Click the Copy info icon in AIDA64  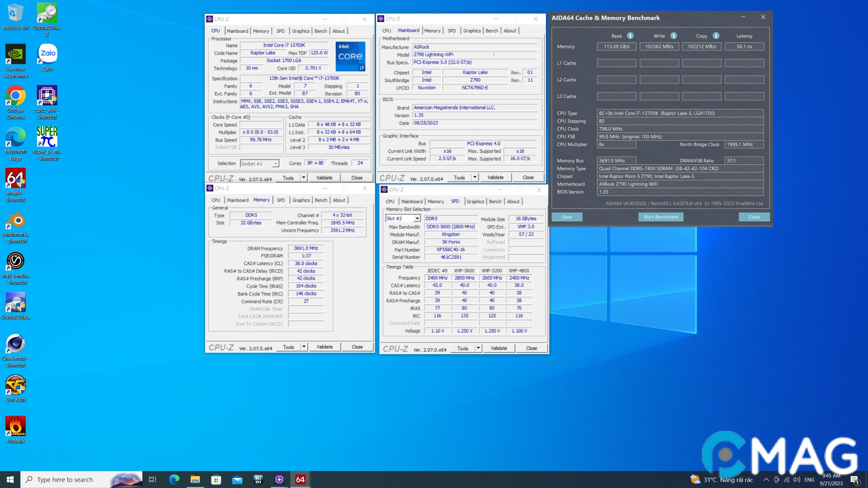pyautogui.click(x=716, y=36)
